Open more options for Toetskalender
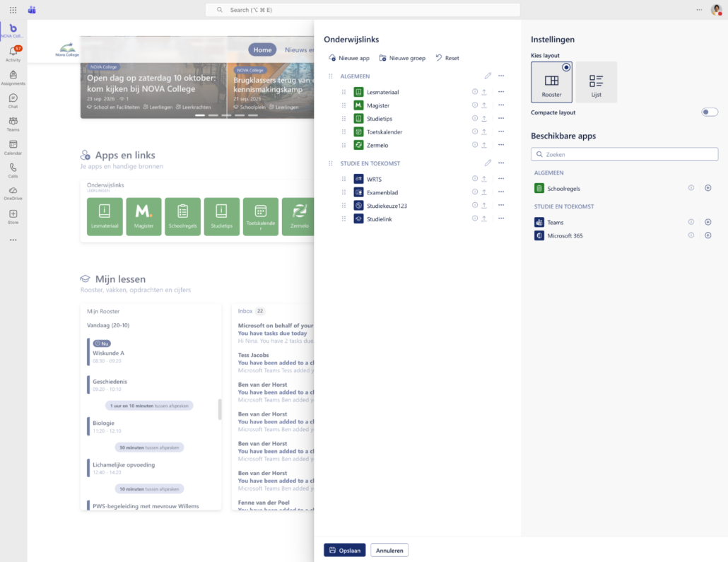Viewport: 728px width, 562px height. (x=501, y=131)
